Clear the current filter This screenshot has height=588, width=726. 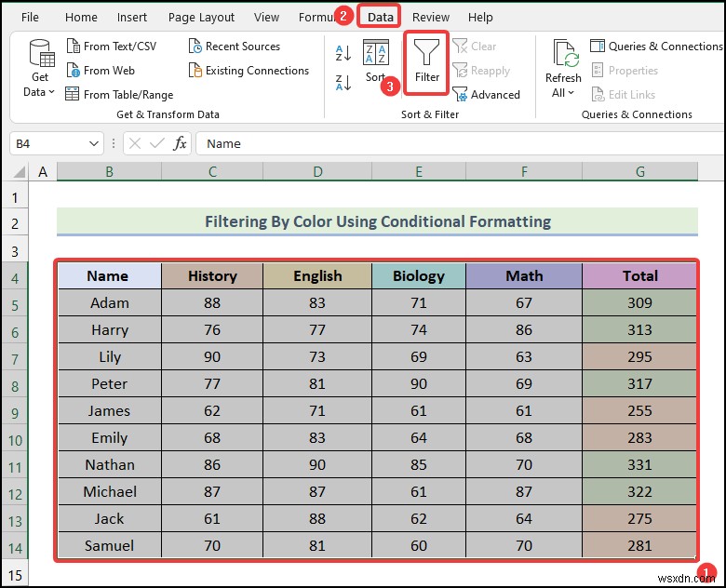coord(474,47)
